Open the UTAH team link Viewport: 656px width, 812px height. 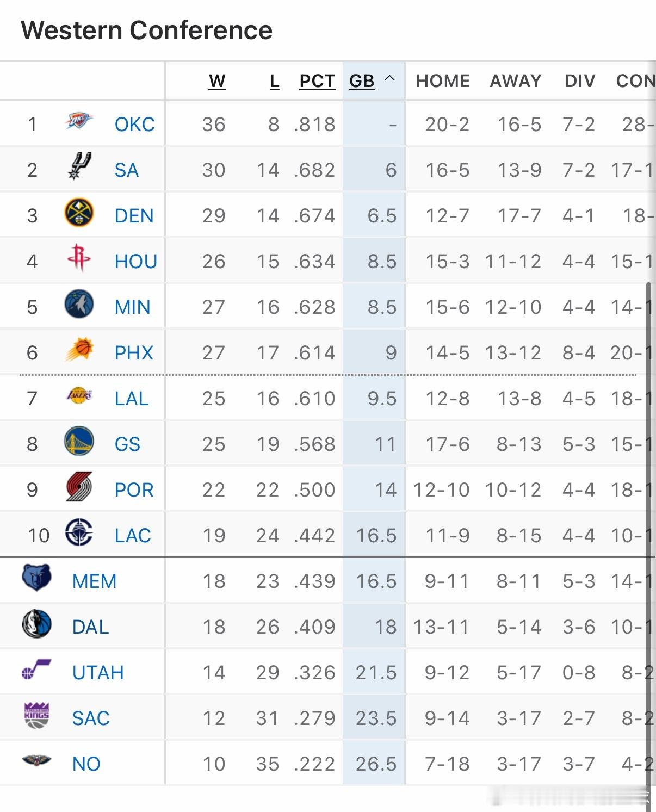point(98,673)
